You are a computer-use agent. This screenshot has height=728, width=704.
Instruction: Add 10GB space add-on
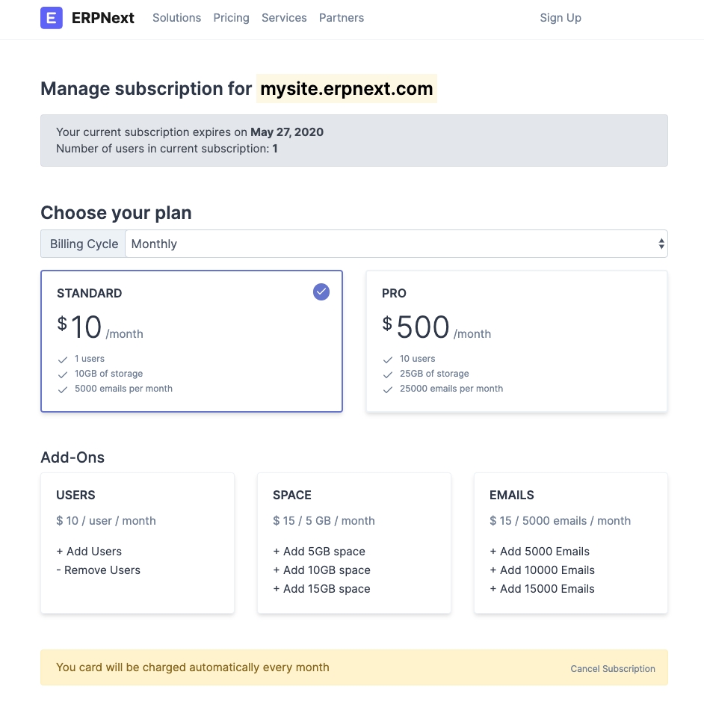coord(322,570)
